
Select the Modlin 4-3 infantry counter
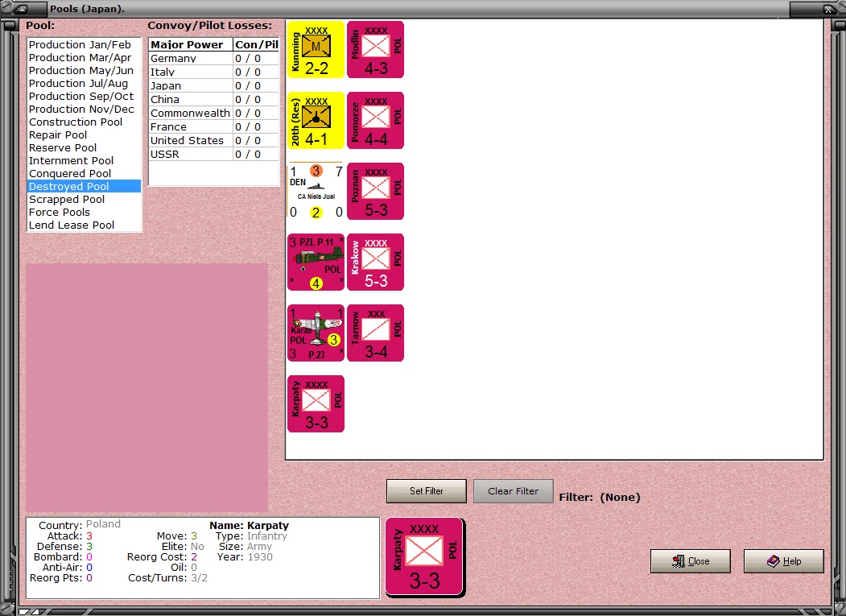376,50
